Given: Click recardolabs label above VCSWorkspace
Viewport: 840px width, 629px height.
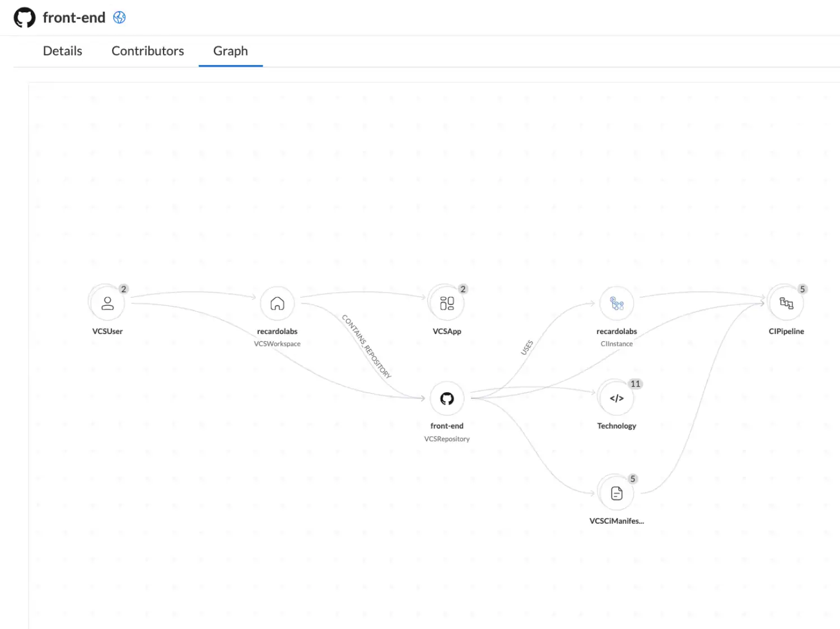Looking at the screenshot, I should click(277, 331).
